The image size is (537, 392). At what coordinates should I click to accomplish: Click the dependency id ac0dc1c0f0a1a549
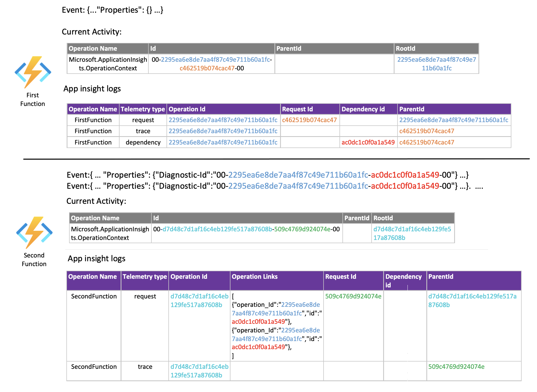click(369, 142)
